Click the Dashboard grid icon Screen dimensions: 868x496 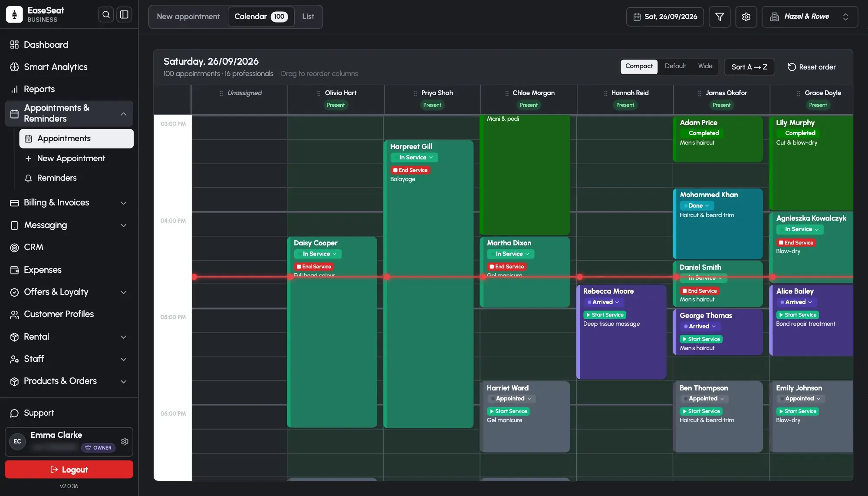click(x=14, y=45)
